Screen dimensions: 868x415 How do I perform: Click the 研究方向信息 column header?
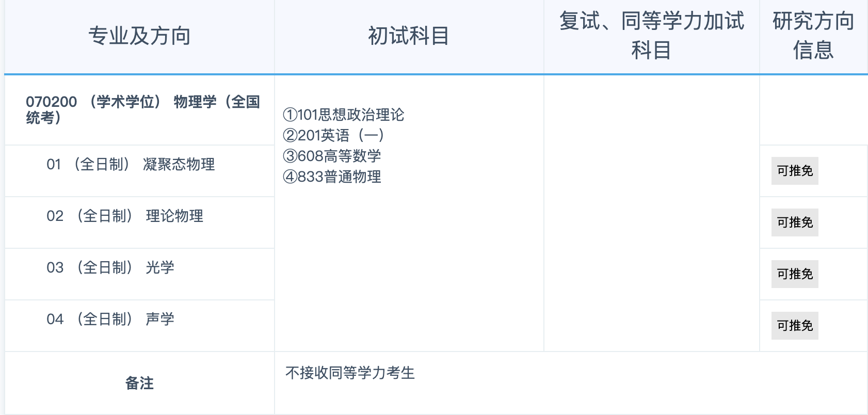point(813,36)
